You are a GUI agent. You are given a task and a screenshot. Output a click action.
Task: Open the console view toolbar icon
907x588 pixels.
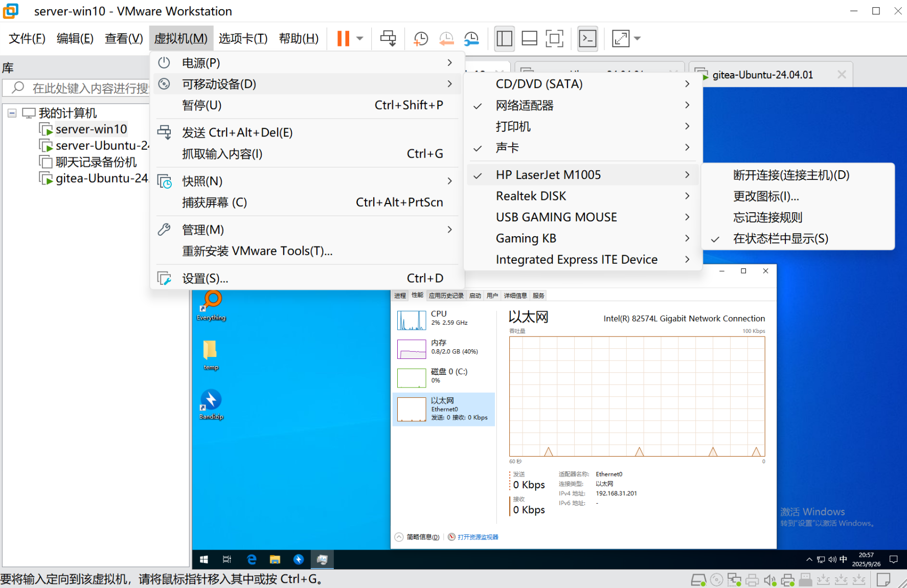587,38
